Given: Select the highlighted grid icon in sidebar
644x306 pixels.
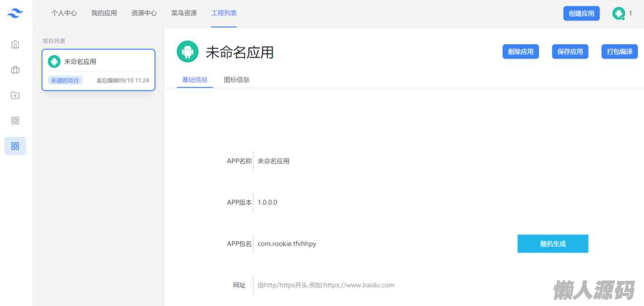Looking at the screenshot, I should (x=15, y=146).
